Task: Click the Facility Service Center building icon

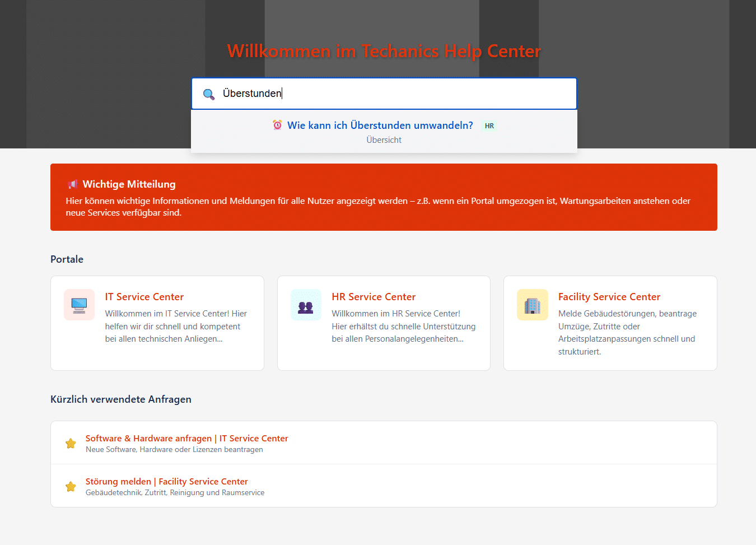Action: point(533,305)
